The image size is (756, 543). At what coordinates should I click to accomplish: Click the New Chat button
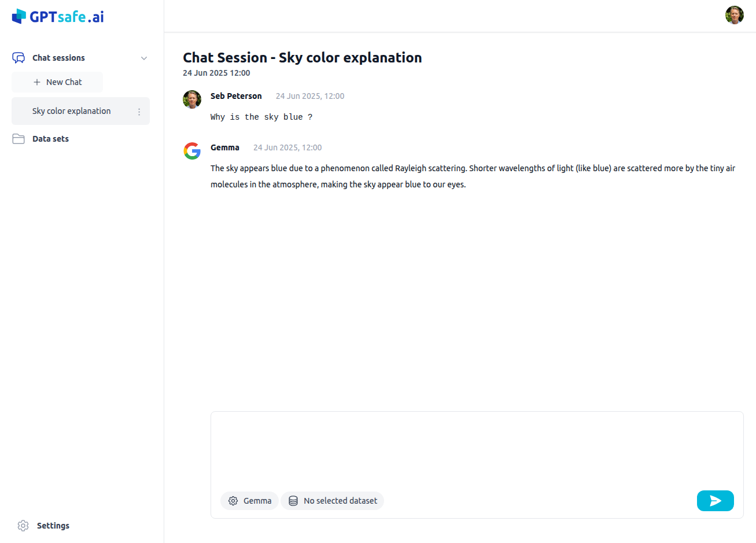click(x=57, y=82)
